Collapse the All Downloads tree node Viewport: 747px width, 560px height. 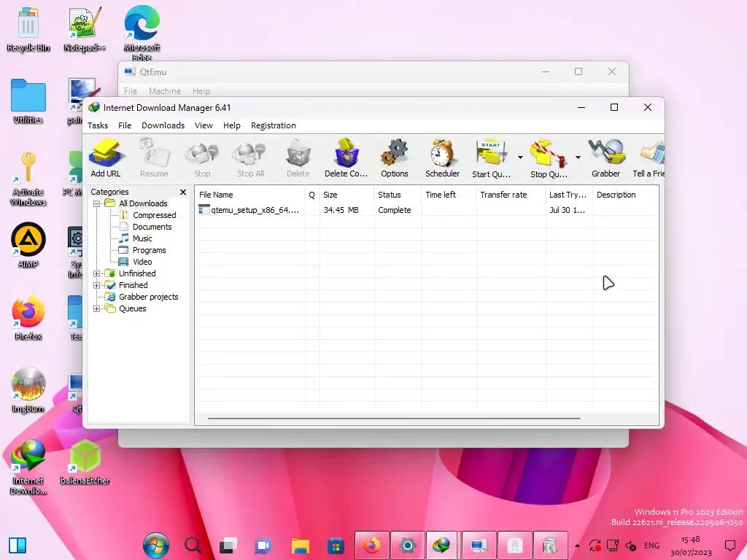coord(97,204)
